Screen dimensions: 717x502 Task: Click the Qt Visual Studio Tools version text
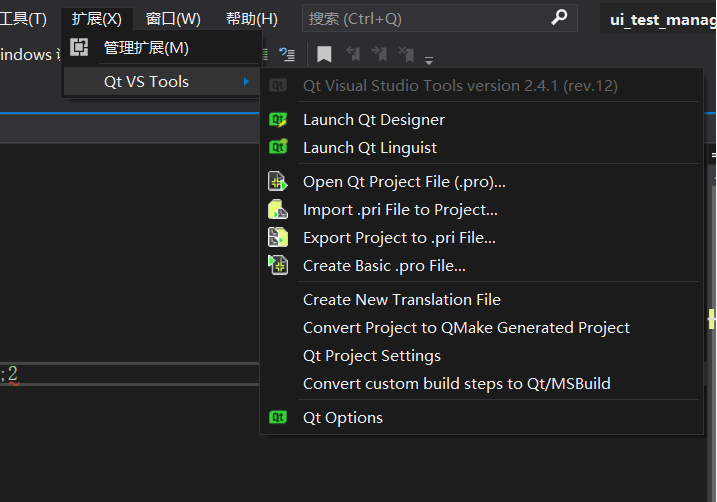460,85
